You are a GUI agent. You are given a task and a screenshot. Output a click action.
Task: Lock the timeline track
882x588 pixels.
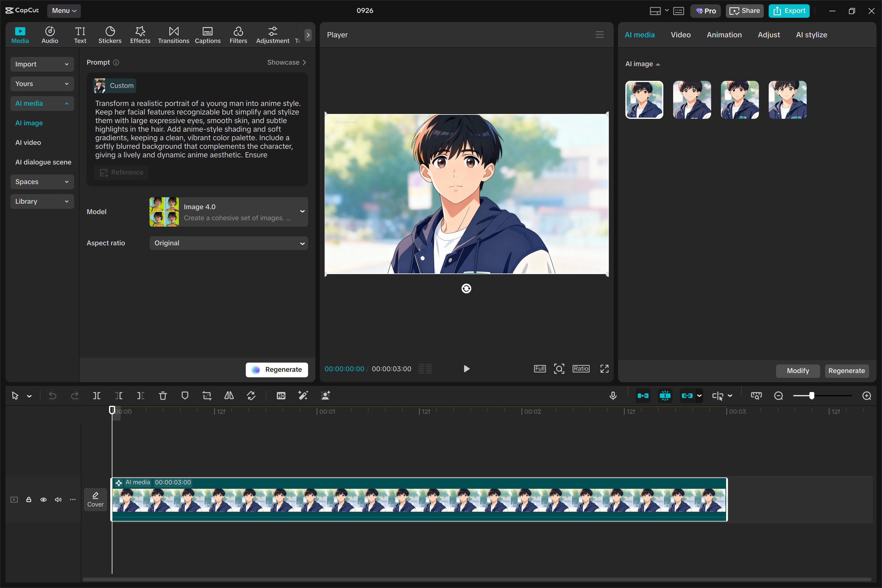coord(28,499)
